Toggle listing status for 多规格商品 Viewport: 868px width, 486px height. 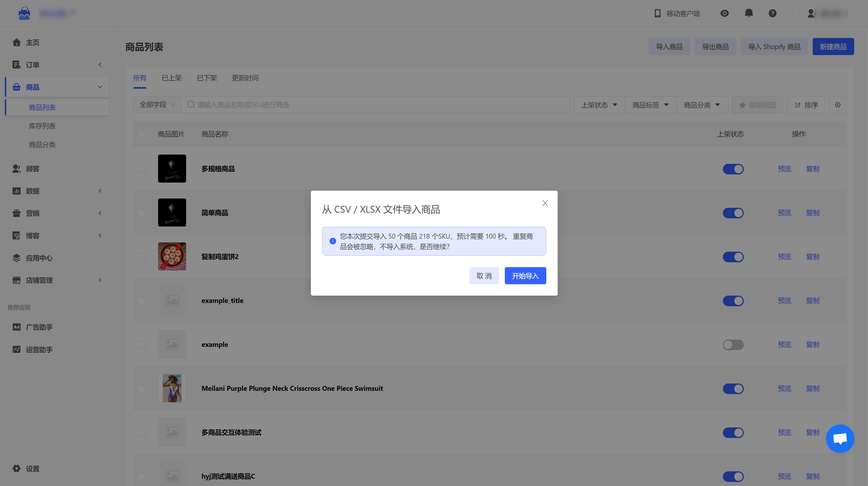tap(733, 169)
